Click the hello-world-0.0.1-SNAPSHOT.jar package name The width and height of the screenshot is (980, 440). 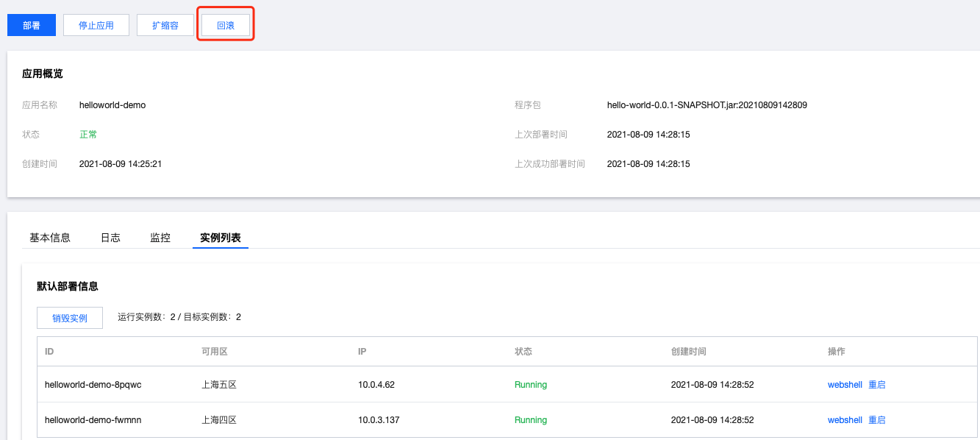click(x=707, y=105)
